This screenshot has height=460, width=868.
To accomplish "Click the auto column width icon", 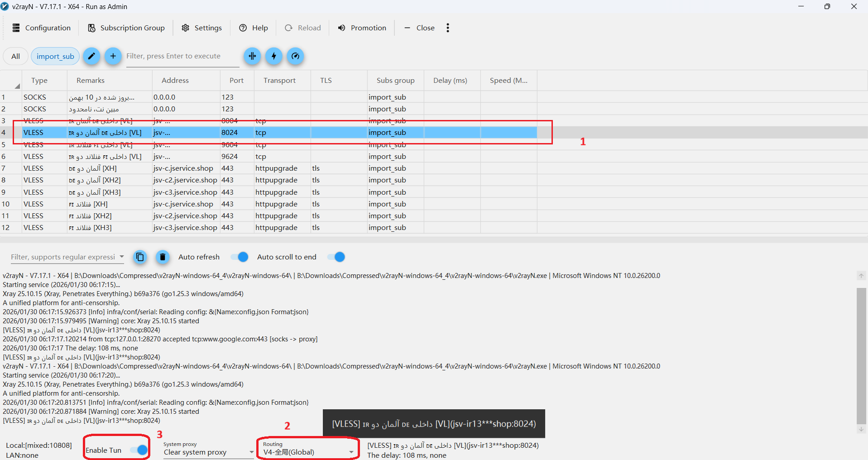I will 252,56.
